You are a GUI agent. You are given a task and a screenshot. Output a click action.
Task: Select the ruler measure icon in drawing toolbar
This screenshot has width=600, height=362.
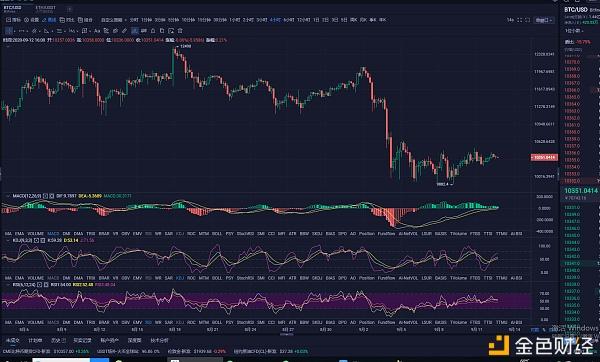tap(124, 31)
